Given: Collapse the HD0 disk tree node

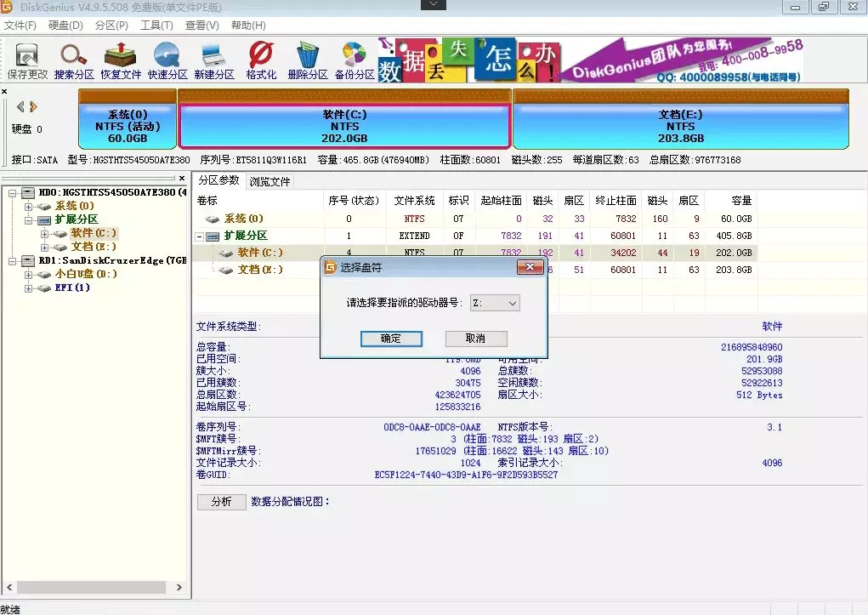Looking at the screenshot, I should (12, 193).
